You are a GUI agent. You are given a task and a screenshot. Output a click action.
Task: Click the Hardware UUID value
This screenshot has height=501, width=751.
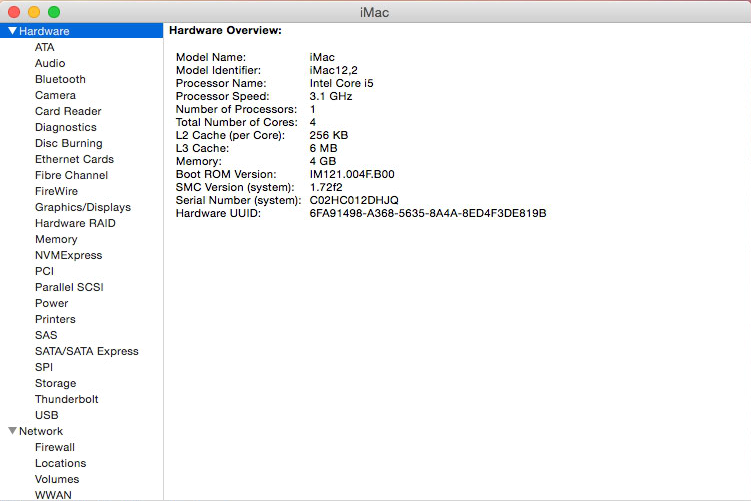pyautogui.click(x=428, y=213)
